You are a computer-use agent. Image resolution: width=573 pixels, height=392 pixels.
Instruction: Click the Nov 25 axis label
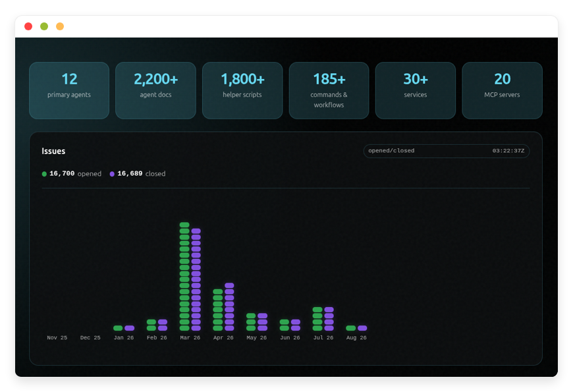click(57, 337)
